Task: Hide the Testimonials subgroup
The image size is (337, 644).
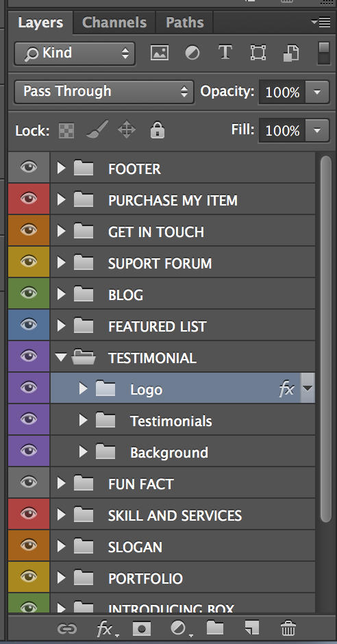Action: tap(29, 420)
